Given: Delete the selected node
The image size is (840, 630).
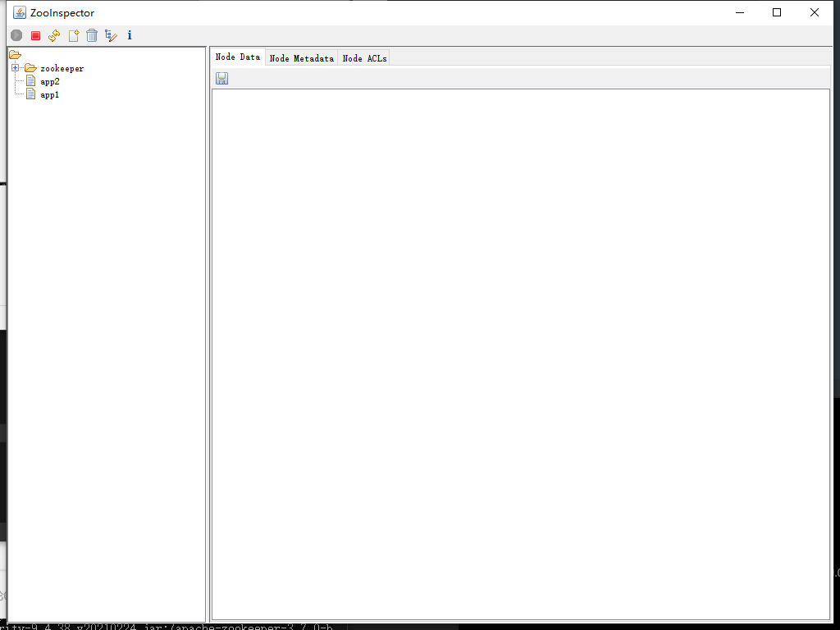Looking at the screenshot, I should (91, 35).
